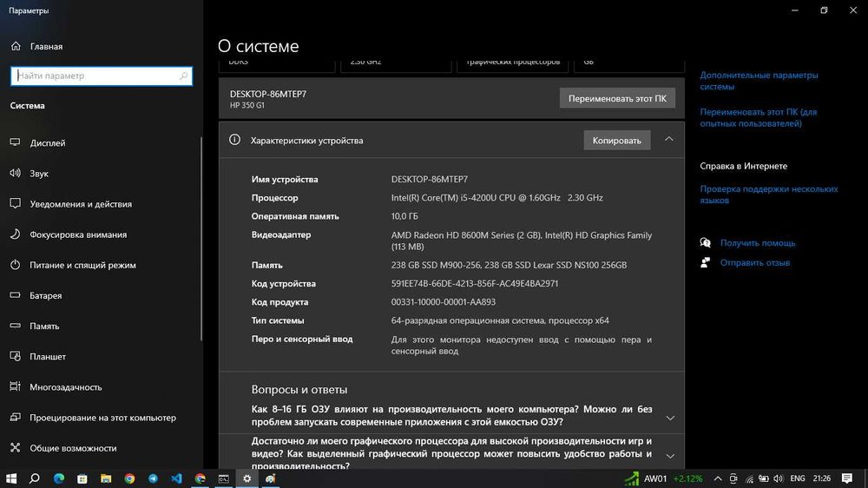Open the command prompt taskbar icon
Viewport: 868px width, 488px height.
[x=224, y=478]
